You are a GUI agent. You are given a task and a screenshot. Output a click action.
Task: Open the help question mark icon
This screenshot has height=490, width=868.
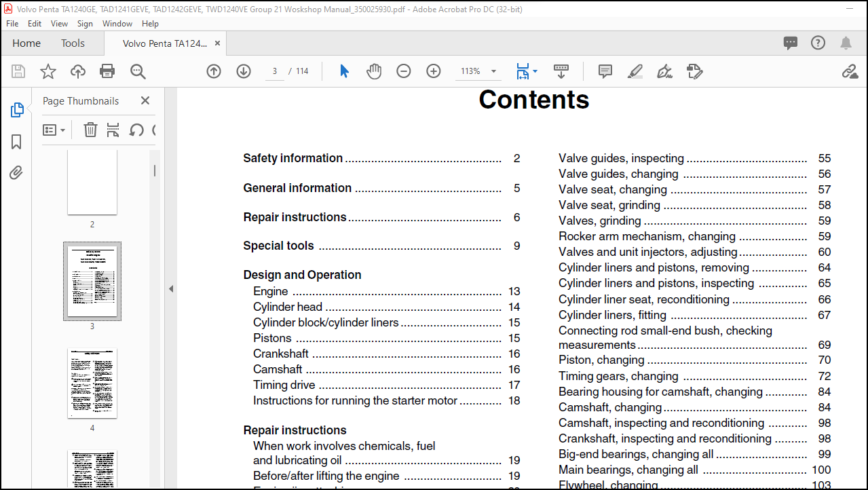[818, 43]
